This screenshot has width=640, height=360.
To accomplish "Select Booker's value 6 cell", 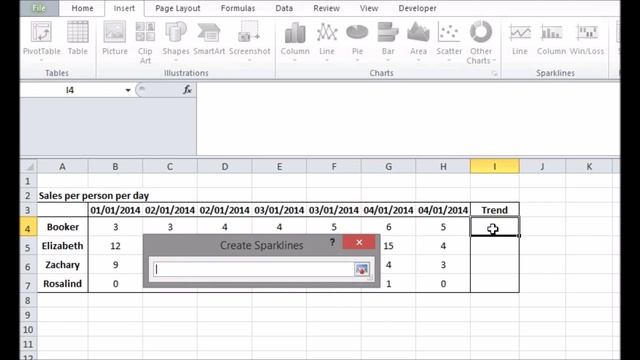I will pyautogui.click(x=389, y=227).
